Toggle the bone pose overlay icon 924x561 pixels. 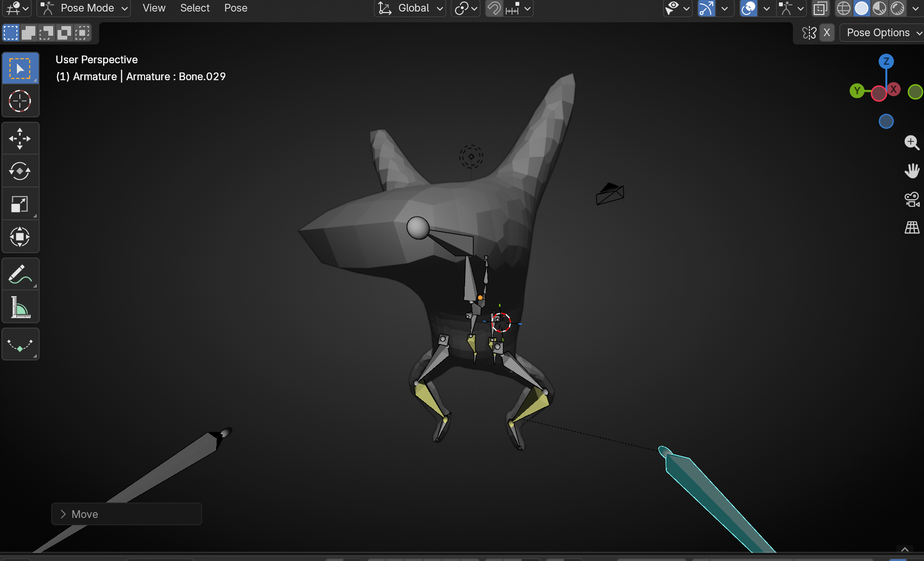[x=786, y=8]
